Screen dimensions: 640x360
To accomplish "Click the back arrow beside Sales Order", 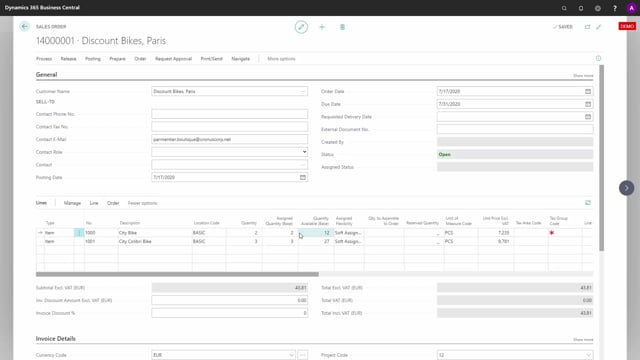I will [x=24, y=27].
